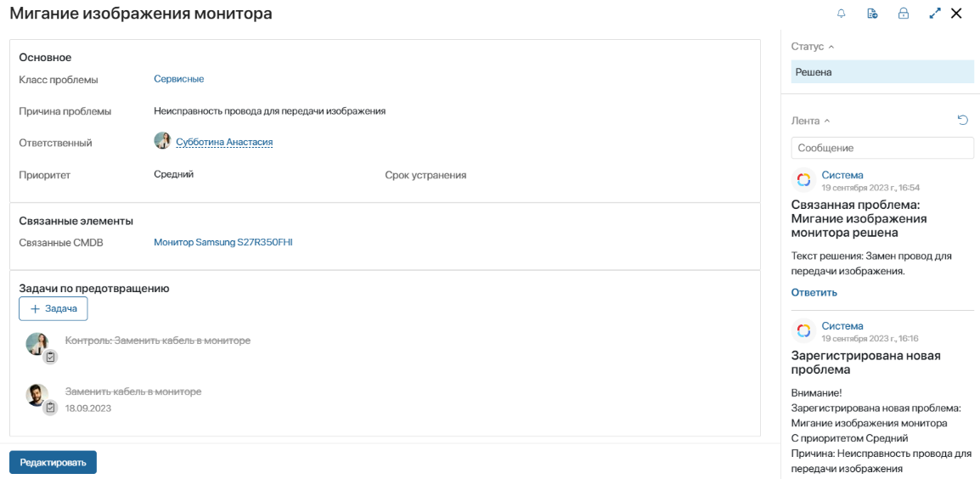
Task: Close the problem card
Action: click(x=956, y=14)
